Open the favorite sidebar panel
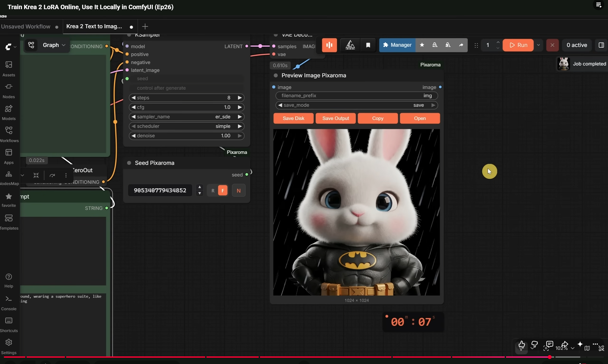608x364 pixels. 9,200
